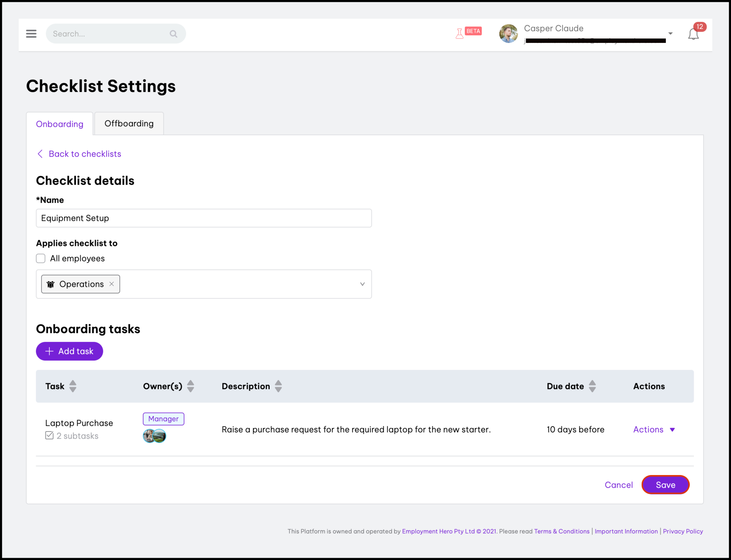Click the search magnifier icon
731x560 pixels.
coord(173,34)
